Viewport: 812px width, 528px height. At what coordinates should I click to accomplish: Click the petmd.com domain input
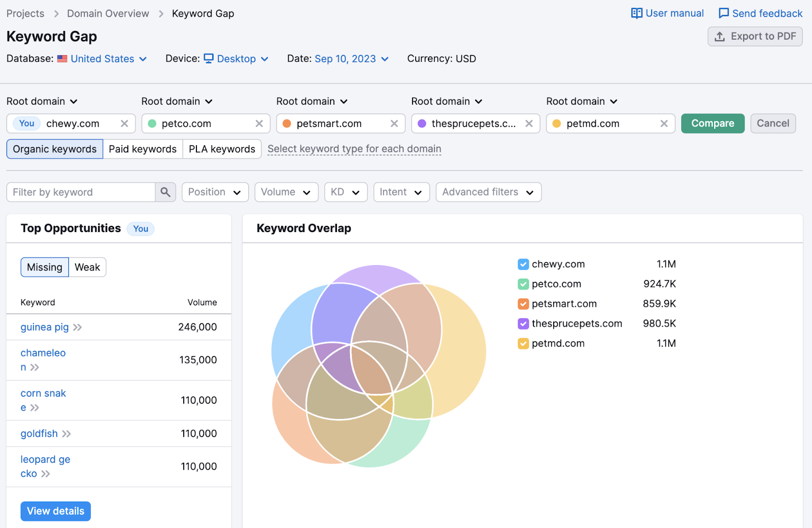pyautogui.click(x=611, y=124)
